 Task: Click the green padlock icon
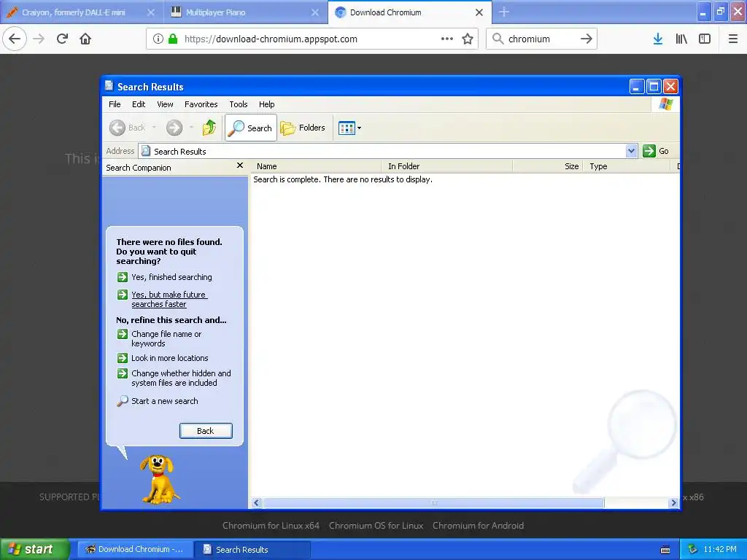point(173,39)
